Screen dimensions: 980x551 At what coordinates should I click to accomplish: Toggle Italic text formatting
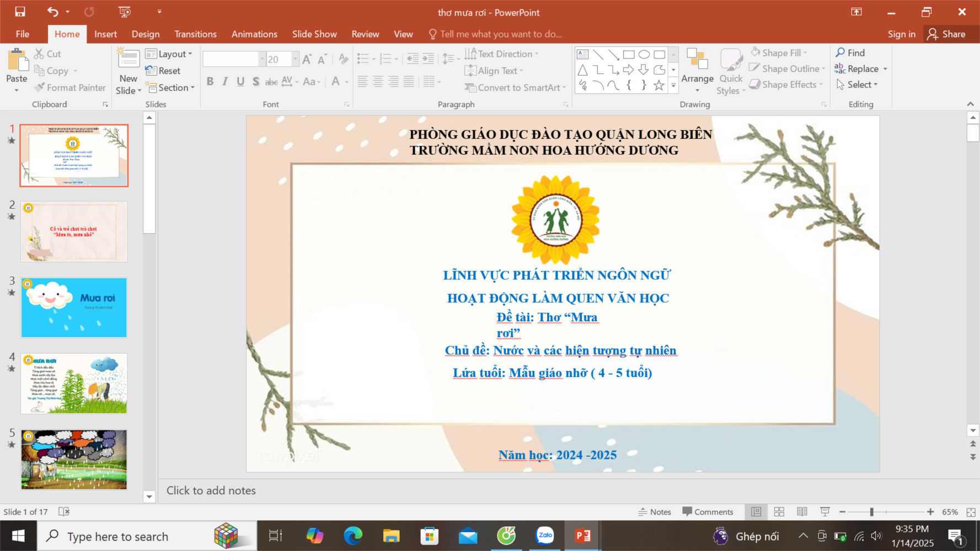225,82
